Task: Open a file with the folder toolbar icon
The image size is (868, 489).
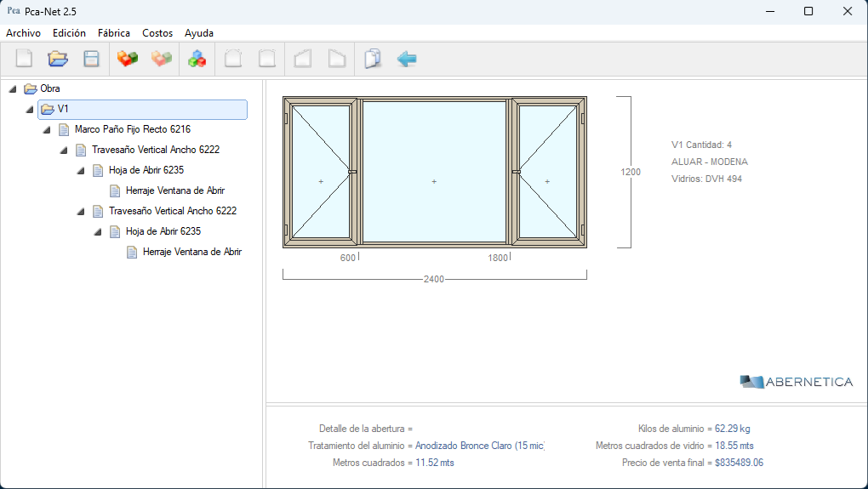Action: (x=58, y=58)
